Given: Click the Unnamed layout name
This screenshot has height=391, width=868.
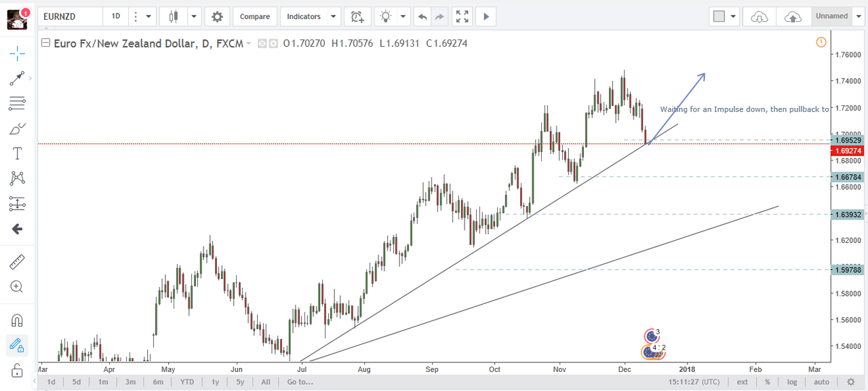Looking at the screenshot, I should [x=831, y=16].
